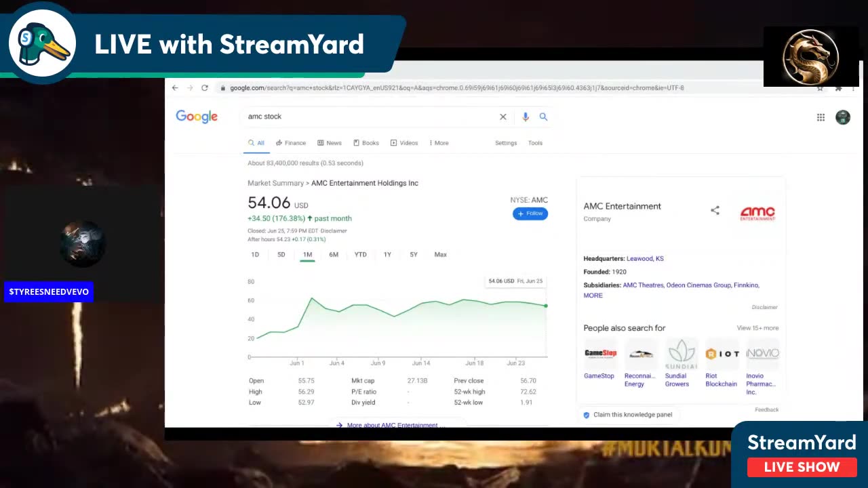This screenshot has width=868, height=488.
Task: Open the Riot Blockchain related search
Action: tap(722, 364)
